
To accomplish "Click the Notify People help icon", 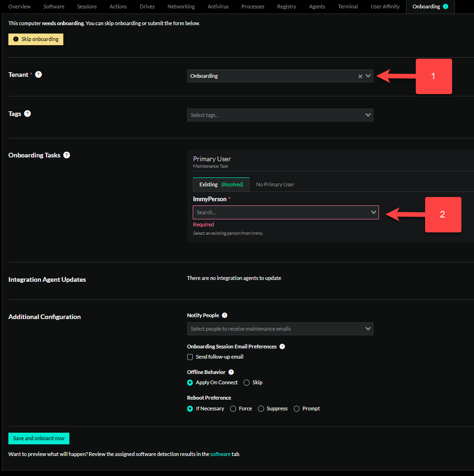I will pyautogui.click(x=224, y=315).
